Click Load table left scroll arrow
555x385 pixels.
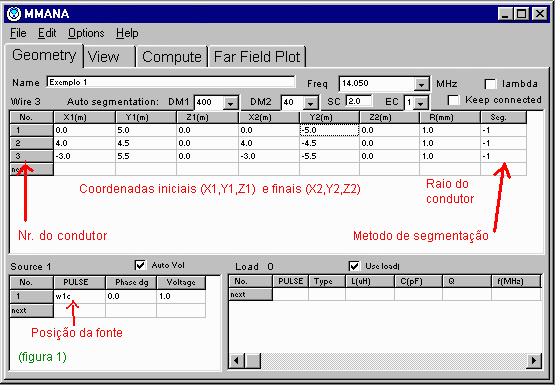coord(237,361)
